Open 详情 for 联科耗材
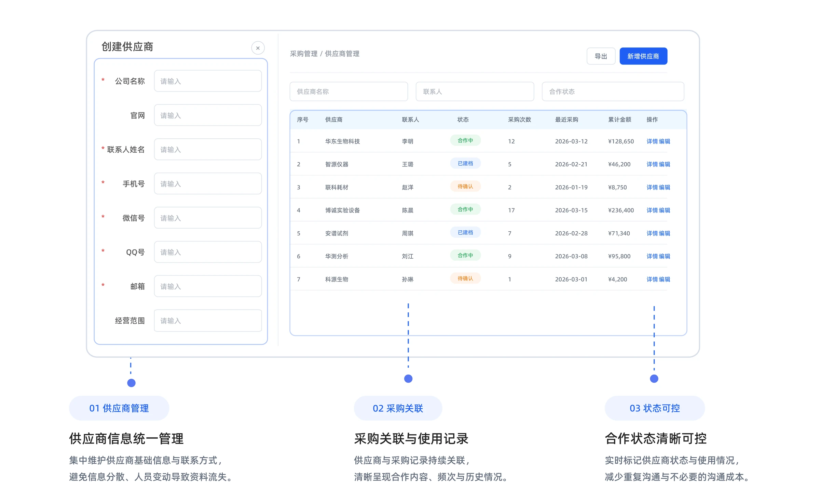The image size is (820, 504). pos(652,187)
